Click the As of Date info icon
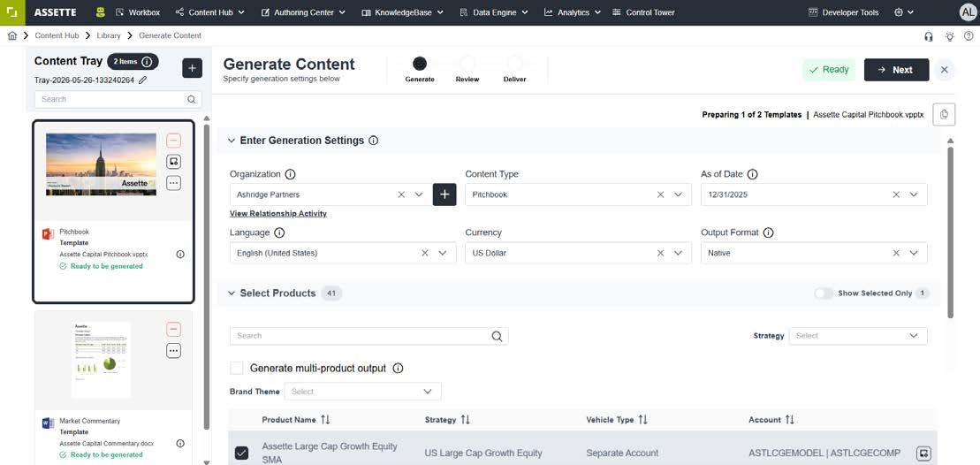Screen dimensions: 980x465 pyautogui.click(x=753, y=174)
